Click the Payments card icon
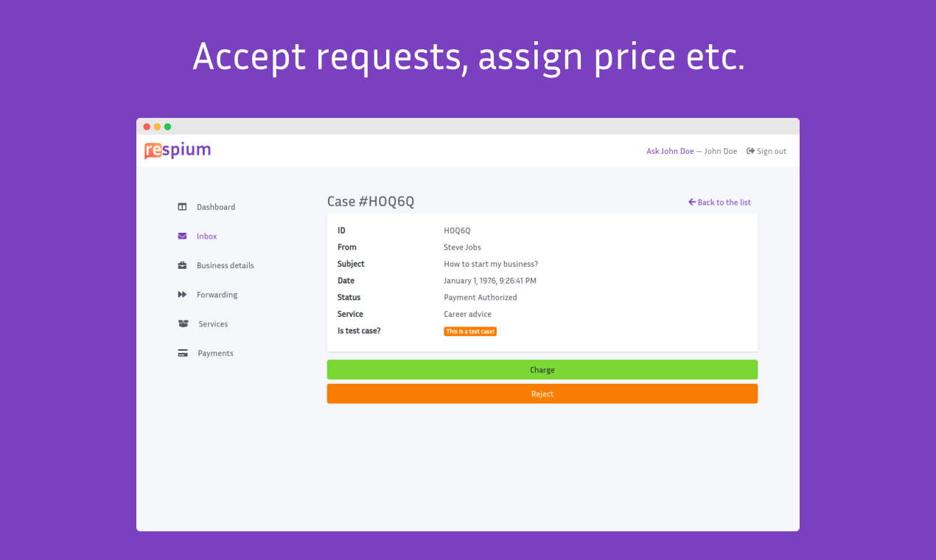Image resolution: width=936 pixels, height=560 pixels. 182,353
